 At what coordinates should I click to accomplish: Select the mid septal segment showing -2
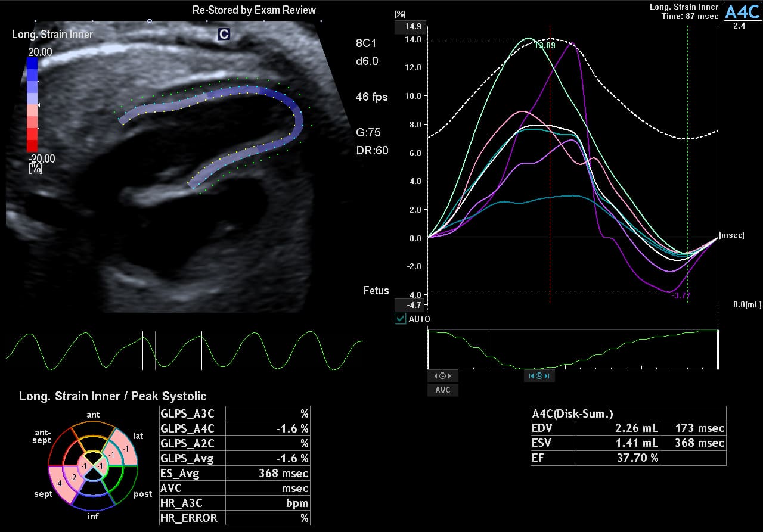[x=73, y=478]
